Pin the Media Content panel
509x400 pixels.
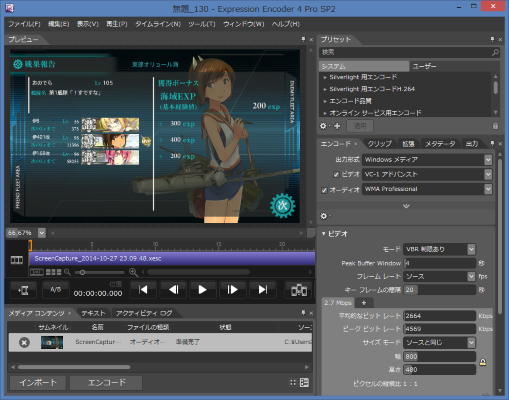(303, 313)
